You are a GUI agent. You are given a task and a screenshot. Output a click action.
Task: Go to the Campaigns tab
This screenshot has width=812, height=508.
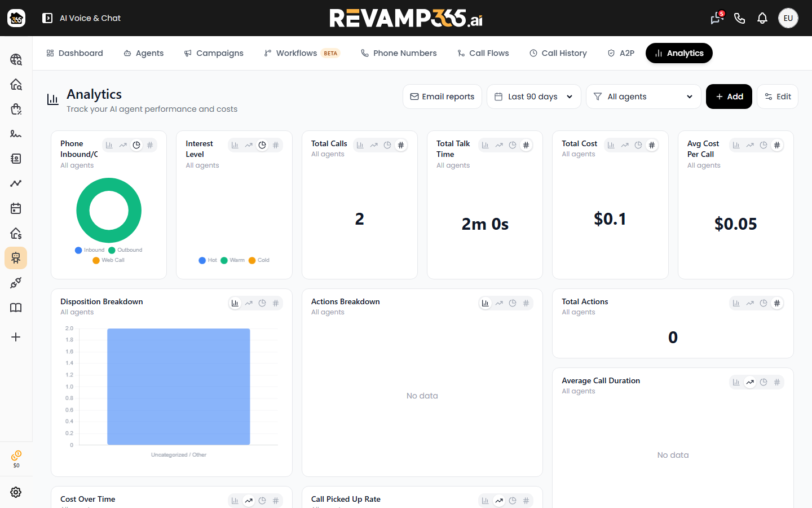tap(214, 53)
